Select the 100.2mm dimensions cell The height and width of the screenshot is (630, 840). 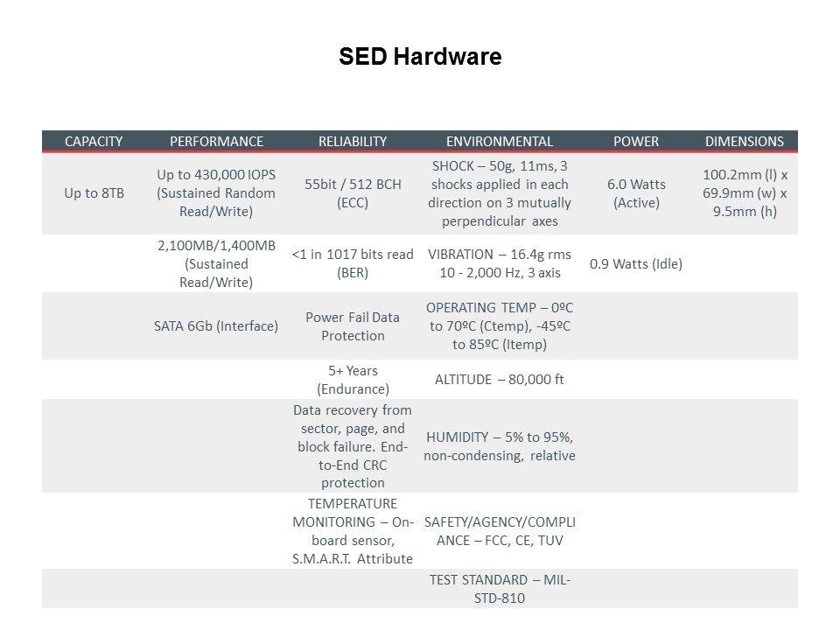[x=745, y=193]
